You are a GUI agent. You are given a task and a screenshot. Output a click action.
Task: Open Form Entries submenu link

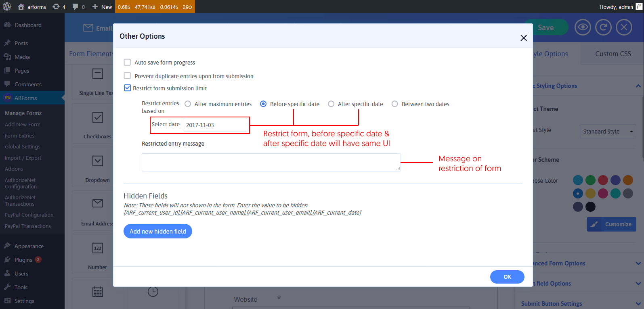[x=19, y=136]
